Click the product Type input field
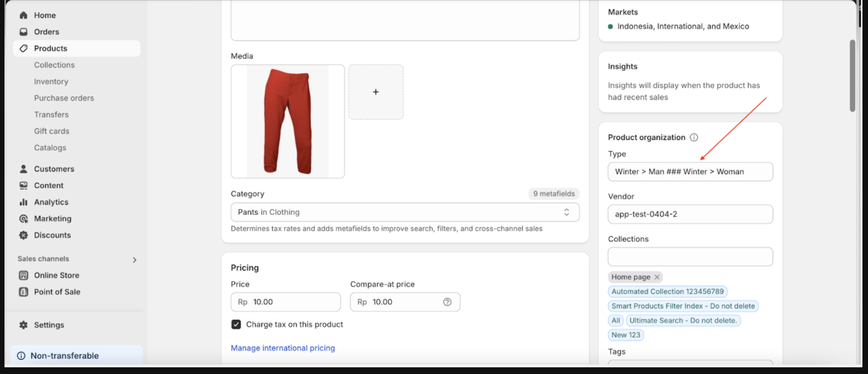The height and width of the screenshot is (374, 868). click(690, 172)
